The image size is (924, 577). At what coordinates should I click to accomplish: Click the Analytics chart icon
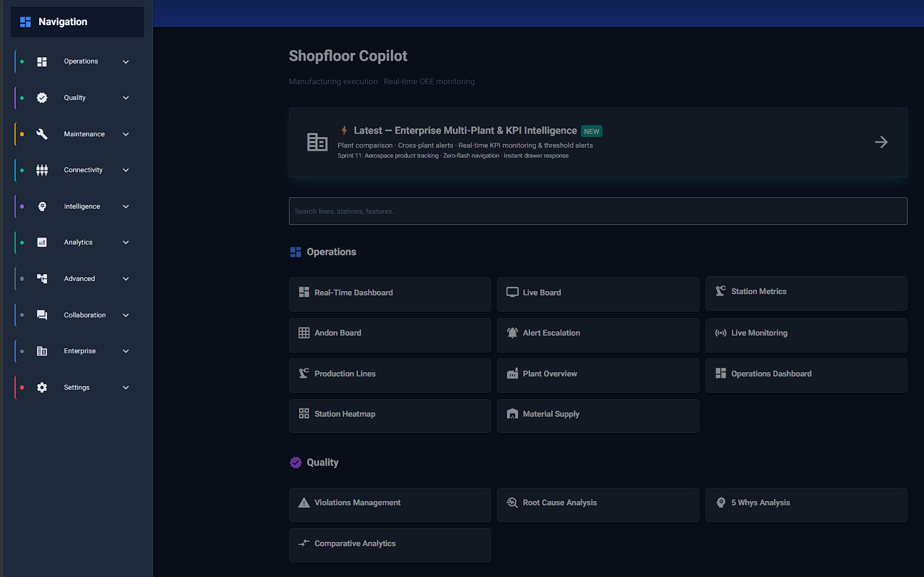(x=42, y=242)
